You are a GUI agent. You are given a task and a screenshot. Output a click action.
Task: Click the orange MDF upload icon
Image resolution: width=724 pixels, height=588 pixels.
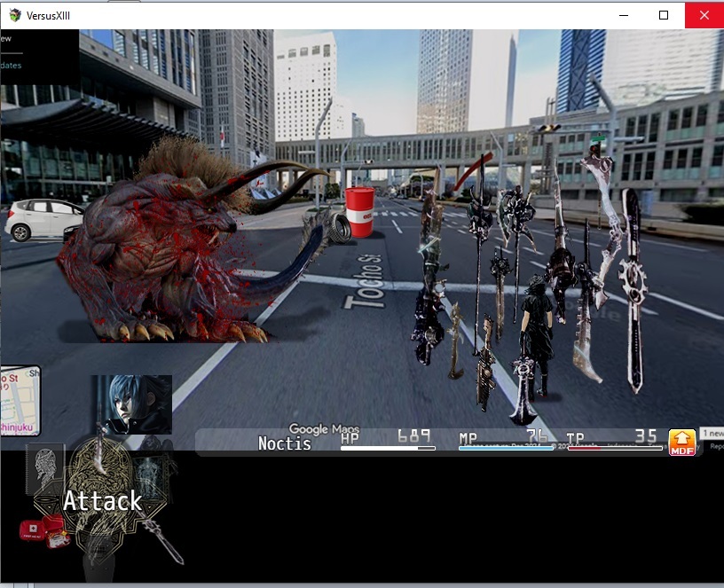tap(681, 442)
